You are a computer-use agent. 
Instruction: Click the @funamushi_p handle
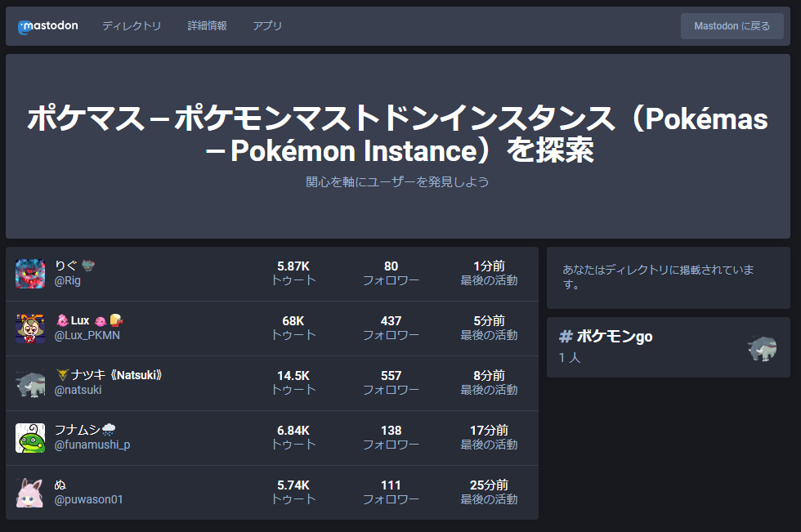(x=92, y=445)
